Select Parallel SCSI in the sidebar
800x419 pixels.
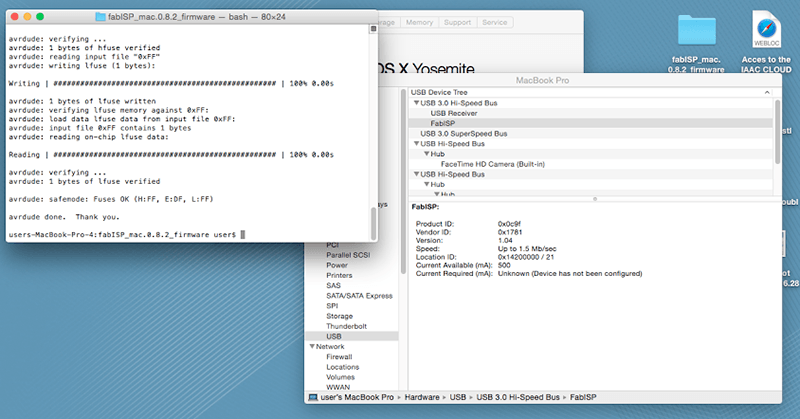pos(348,255)
